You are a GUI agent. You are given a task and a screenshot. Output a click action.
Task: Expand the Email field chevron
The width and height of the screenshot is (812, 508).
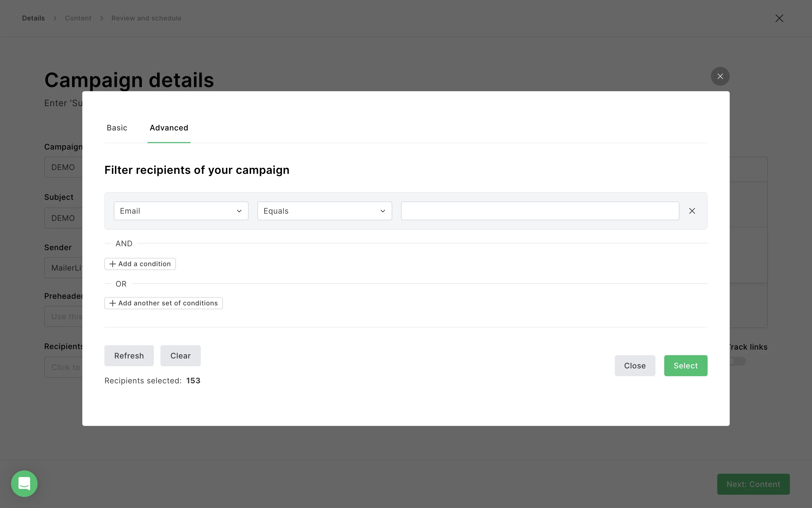(x=239, y=211)
